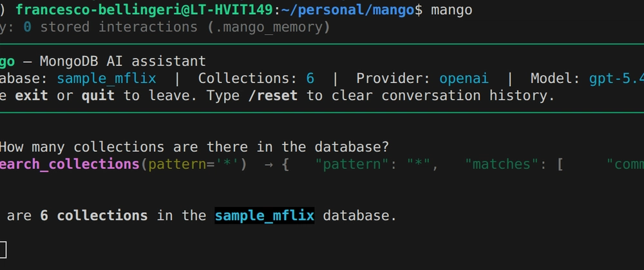
Task: Click the gpt-5.4 model value
Action: click(x=616, y=78)
